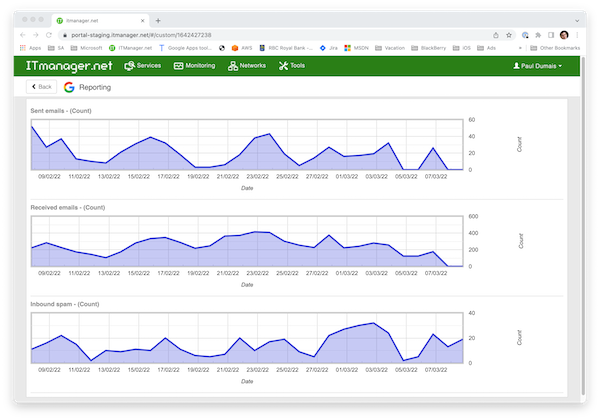Toggle the browser side panel icon
The height and width of the screenshot is (420, 600).
tap(551, 35)
